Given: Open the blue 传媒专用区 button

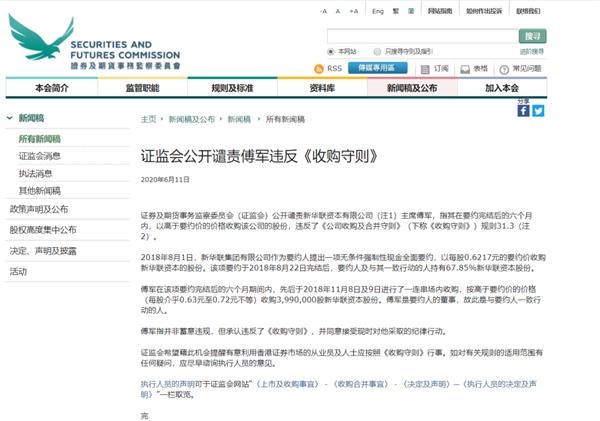Looking at the screenshot, I should pyautogui.click(x=377, y=68).
